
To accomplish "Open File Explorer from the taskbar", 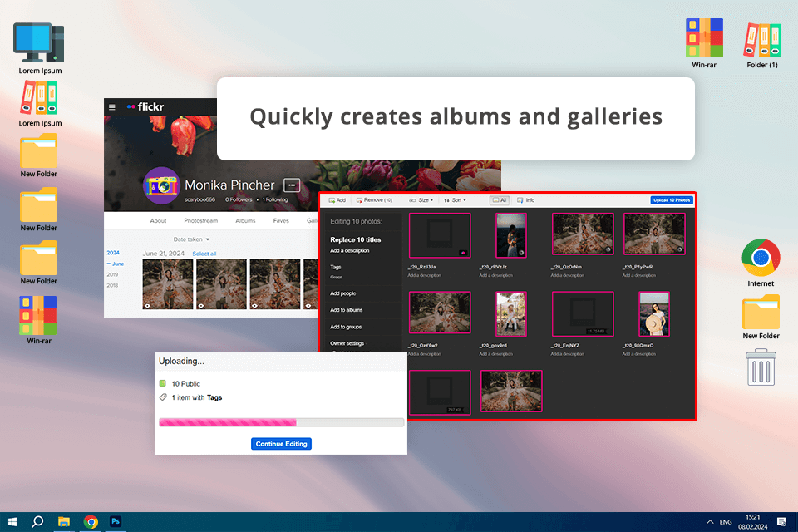I will 64,522.
